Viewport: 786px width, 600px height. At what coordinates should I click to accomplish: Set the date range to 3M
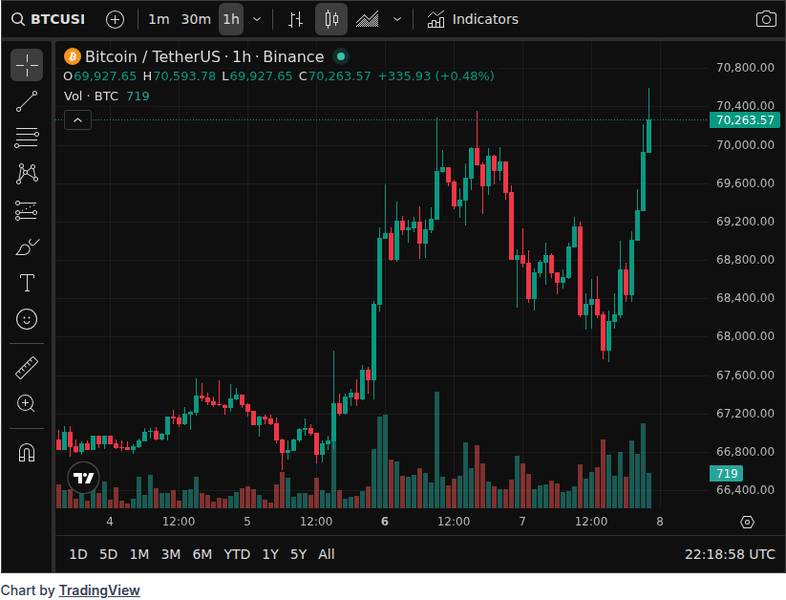[170, 554]
